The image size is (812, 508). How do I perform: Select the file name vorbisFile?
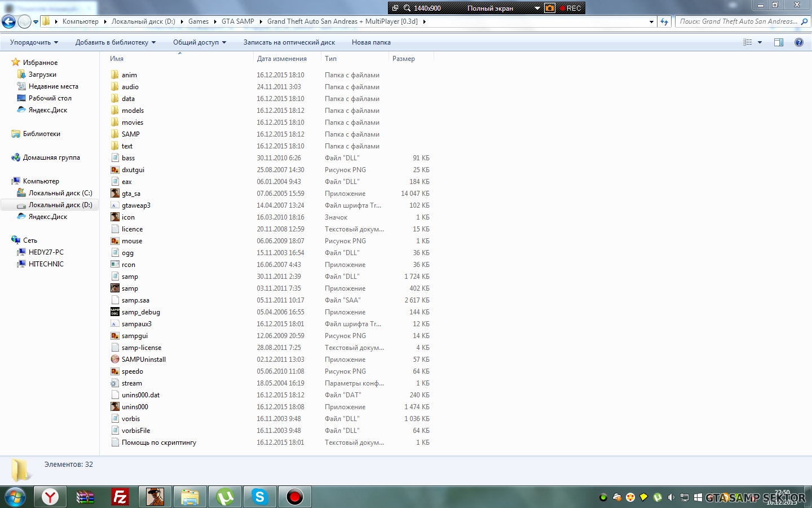(136, 431)
